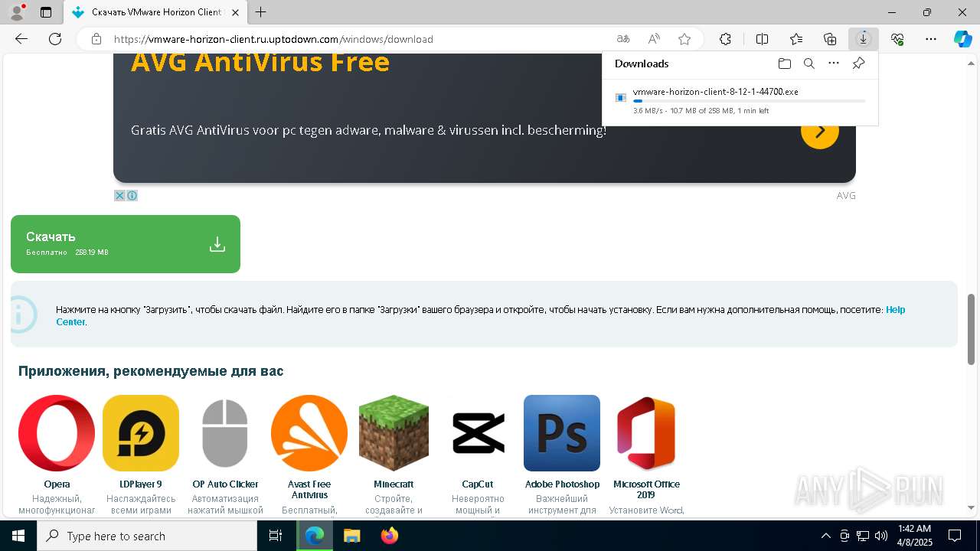Click the taskbar search box
Screen dimensions: 980x551
point(147,536)
